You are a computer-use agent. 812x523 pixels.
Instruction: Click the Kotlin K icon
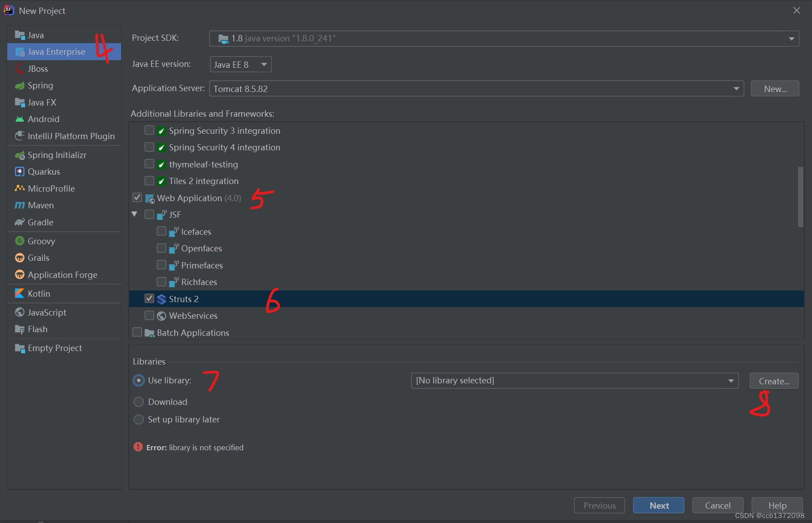click(20, 294)
